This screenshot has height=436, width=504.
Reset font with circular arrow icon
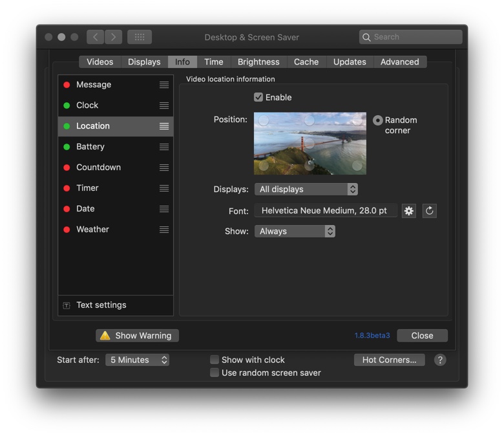pyautogui.click(x=430, y=211)
